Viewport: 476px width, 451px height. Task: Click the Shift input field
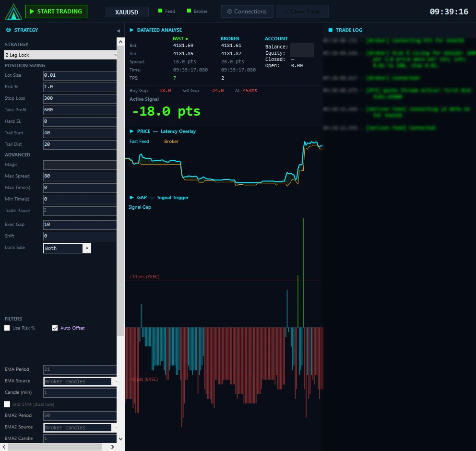(x=80, y=237)
